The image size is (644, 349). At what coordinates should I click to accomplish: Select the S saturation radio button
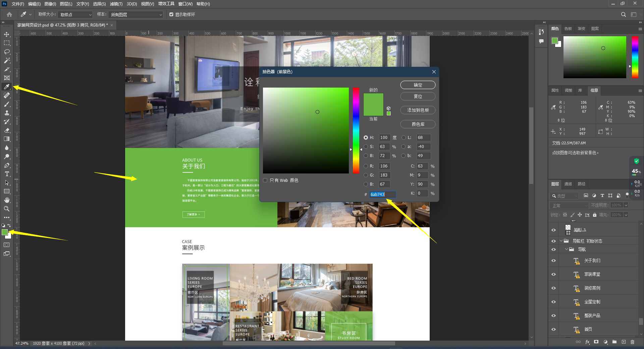pos(366,147)
